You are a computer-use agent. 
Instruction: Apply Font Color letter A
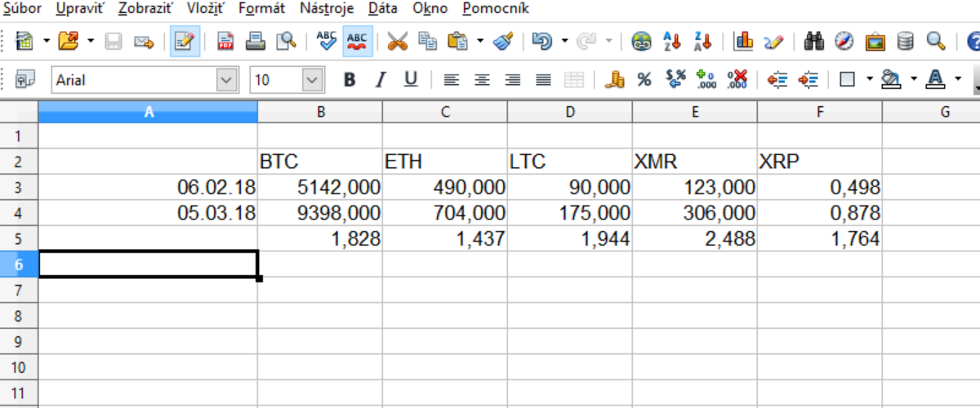click(x=936, y=80)
